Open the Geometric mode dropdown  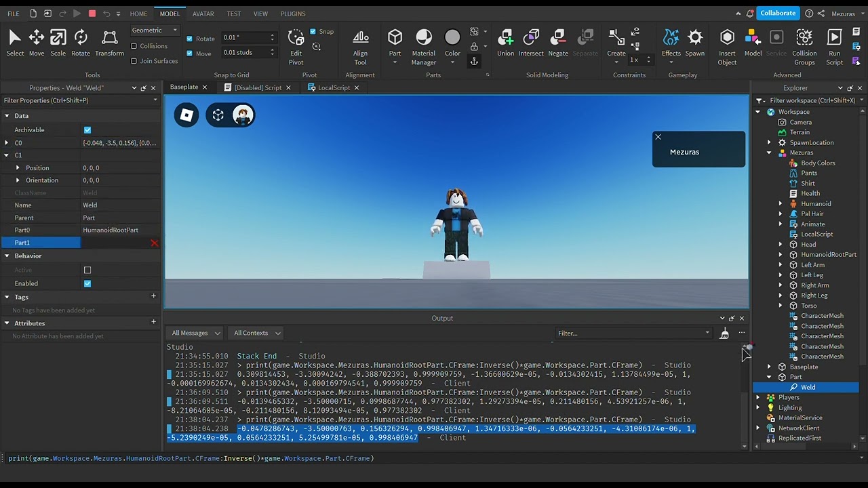pyautogui.click(x=155, y=30)
